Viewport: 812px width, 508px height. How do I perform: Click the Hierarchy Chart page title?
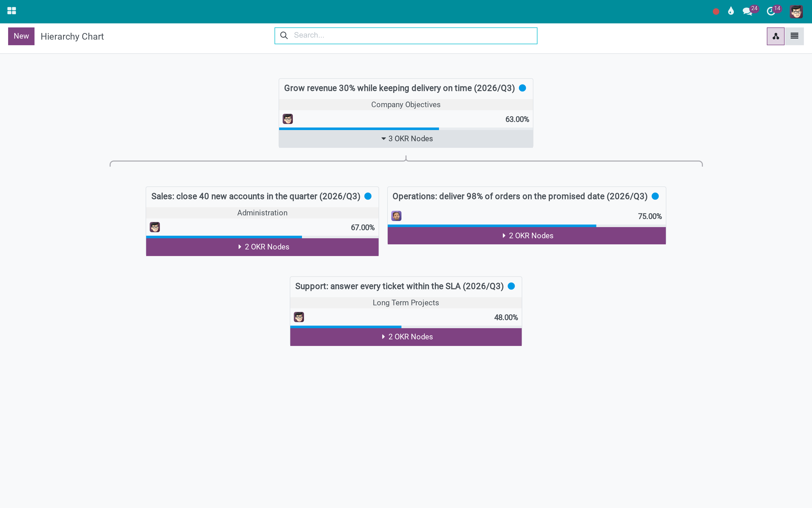click(x=72, y=36)
